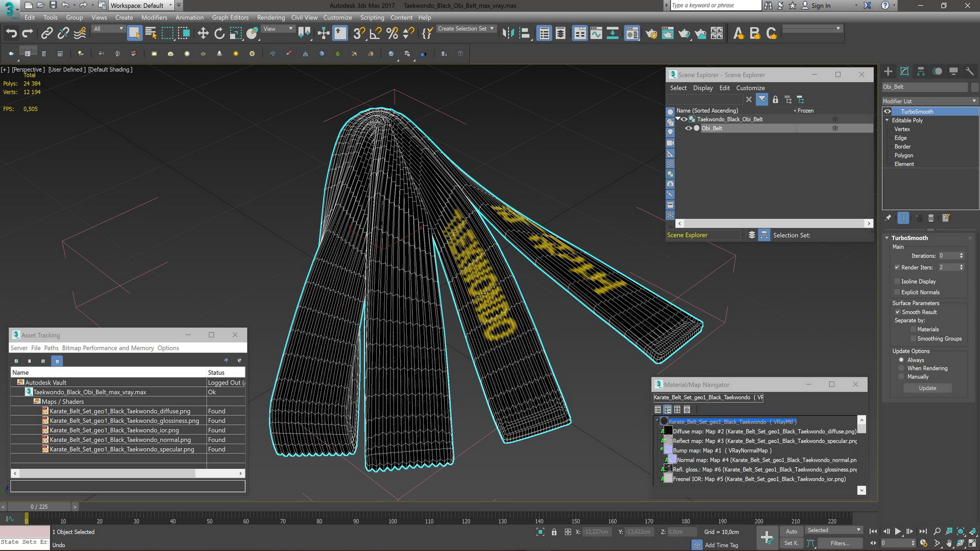Toggle Explicit Normals checkbox
The image size is (980, 551).
pos(897,292)
